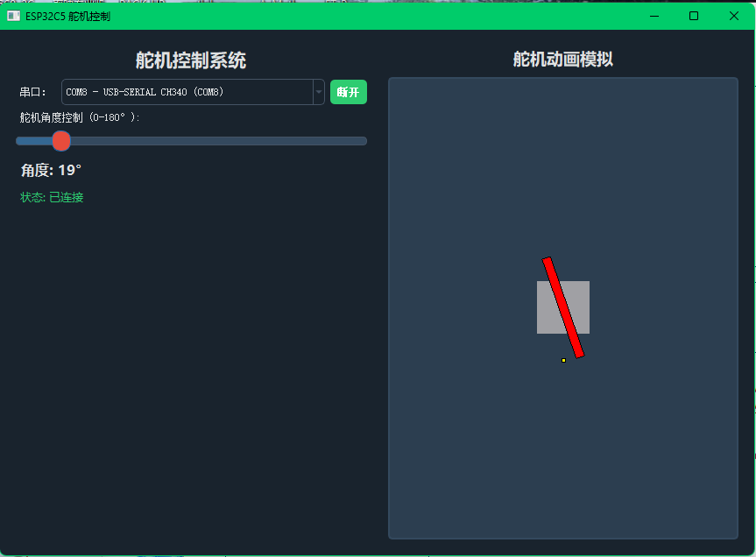Viewport: 756px width, 557px height.
Task: Click the 舵机动画模拟 heading
Action: 562,60
